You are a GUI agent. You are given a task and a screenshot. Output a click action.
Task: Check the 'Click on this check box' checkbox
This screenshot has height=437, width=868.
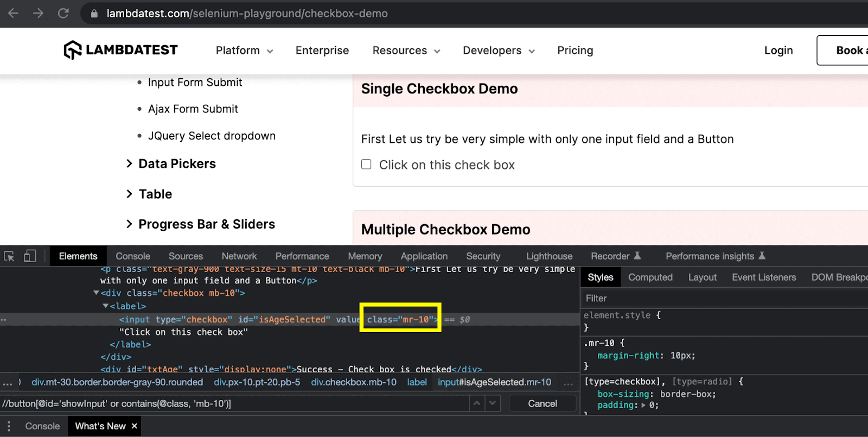click(367, 164)
